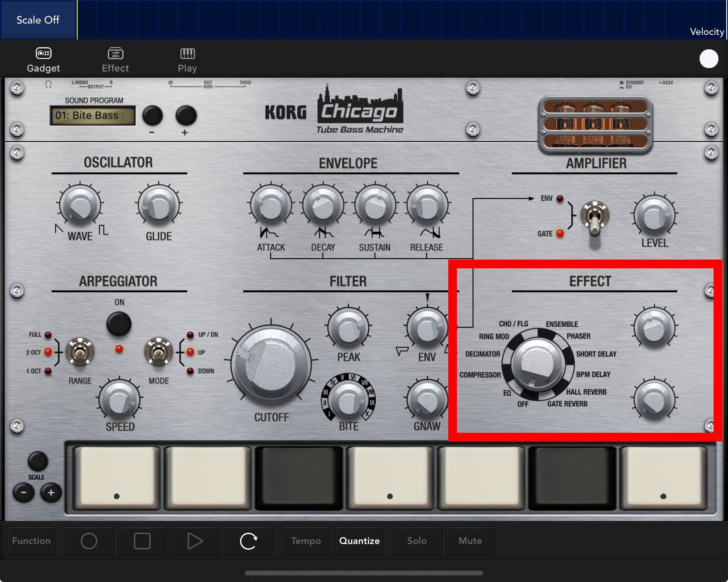728x582 pixels.
Task: Click the sound program minus button
Action: click(152, 116)
